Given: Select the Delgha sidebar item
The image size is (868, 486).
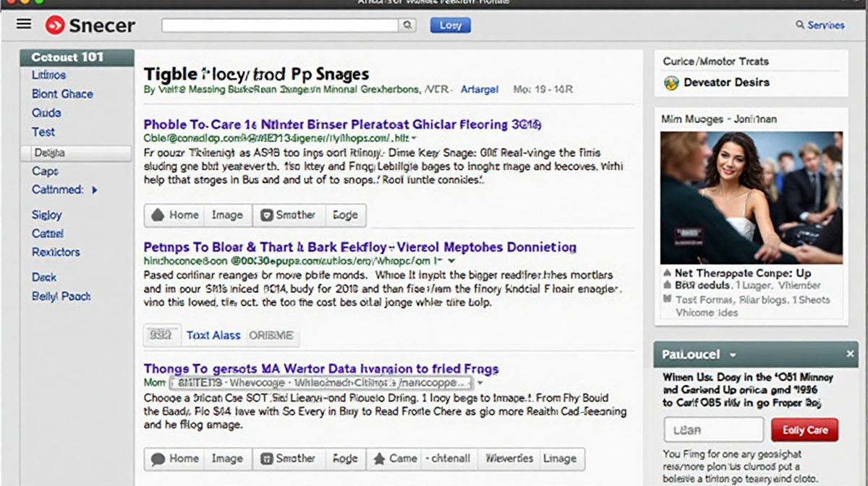Looking at the screenshot, I should tap(76, 153).
